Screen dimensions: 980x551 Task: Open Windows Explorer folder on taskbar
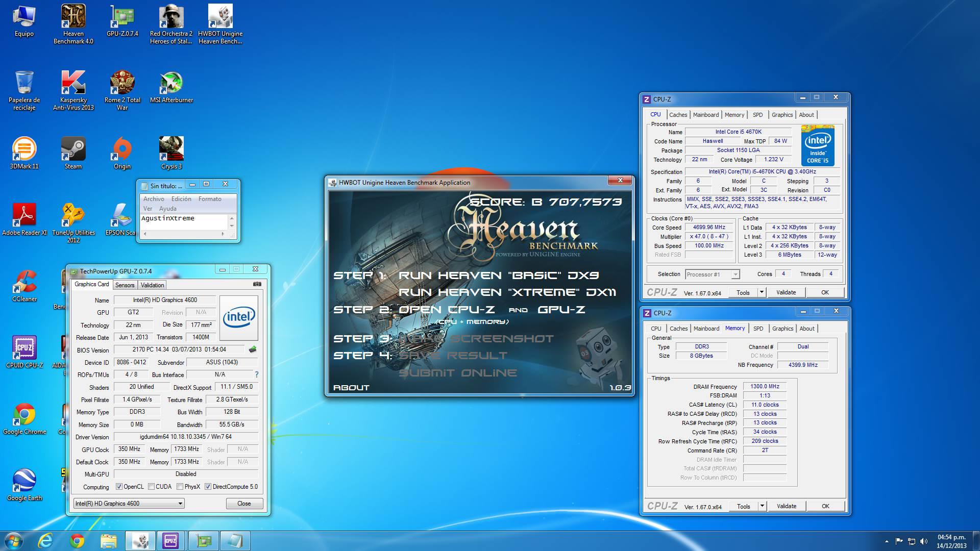click(x=108, y=541)
